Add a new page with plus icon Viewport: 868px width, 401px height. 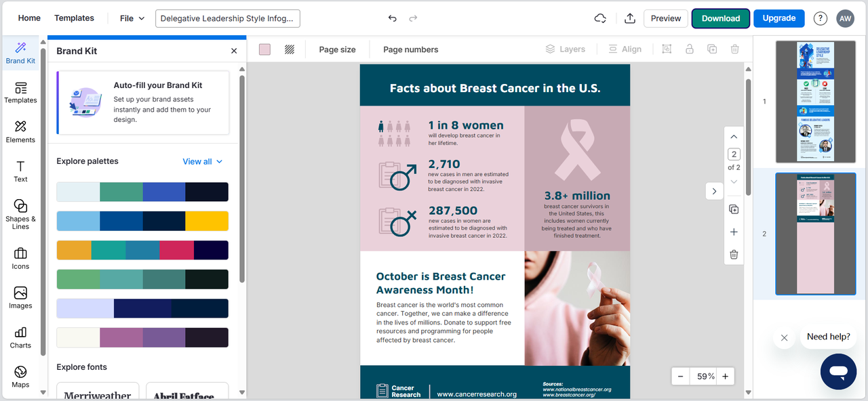coord(734,232)
